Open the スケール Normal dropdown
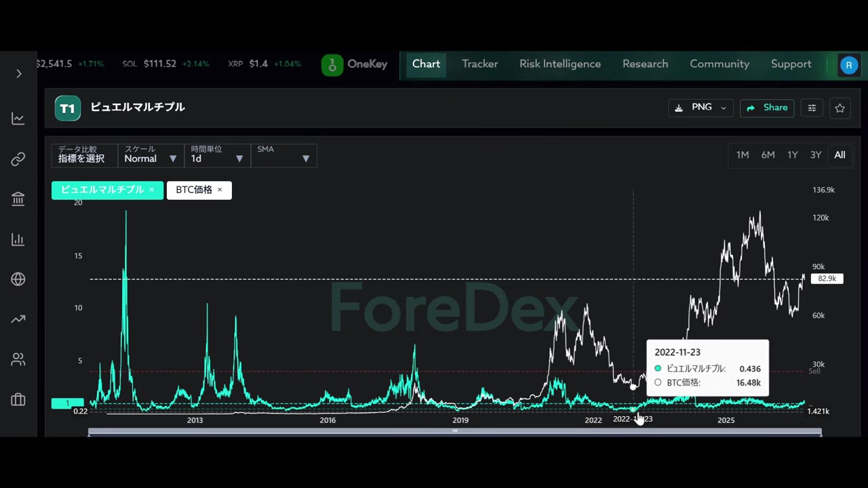The width and height of the screenshot is (868, 488). (151, 155)
